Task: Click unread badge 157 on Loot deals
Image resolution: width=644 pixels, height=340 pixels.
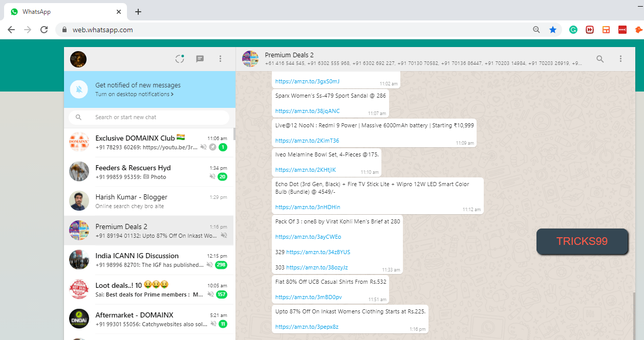Action: [221, 294]
